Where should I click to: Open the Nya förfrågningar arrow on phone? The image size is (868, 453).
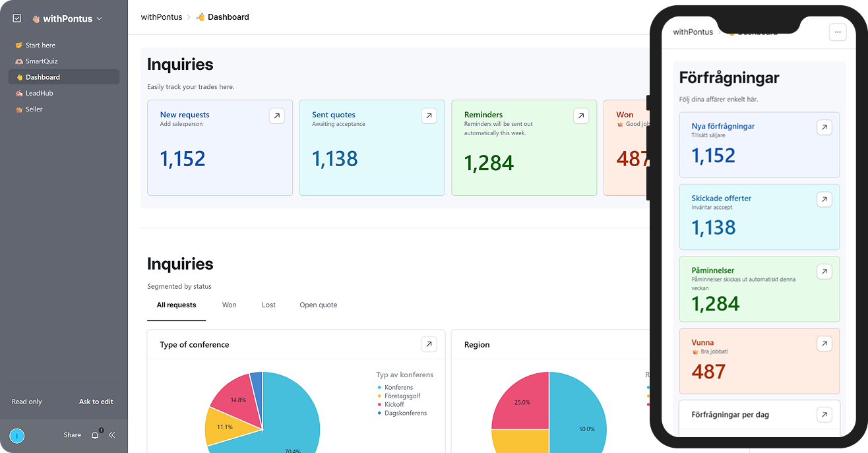tap(824, 127)
